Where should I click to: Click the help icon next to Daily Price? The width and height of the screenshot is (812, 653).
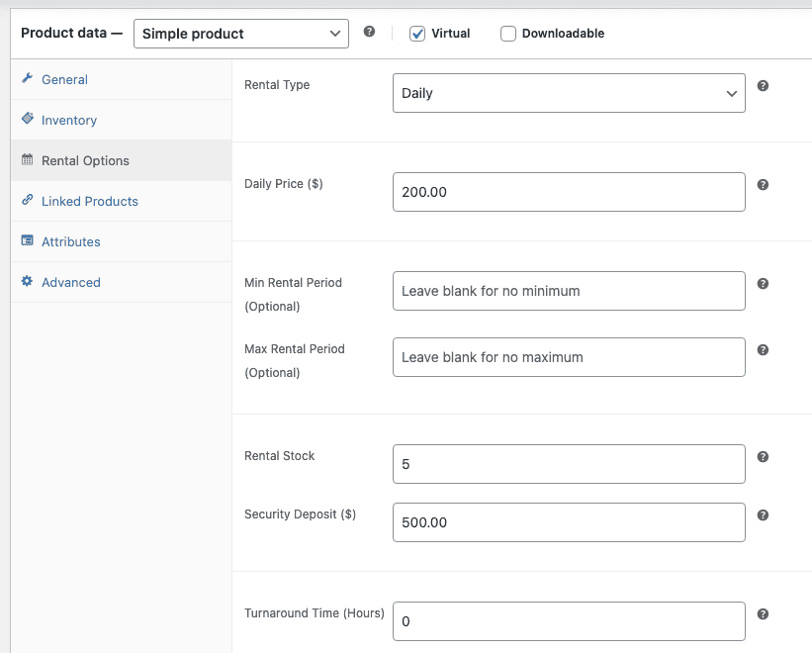click(x=763, y=185)
